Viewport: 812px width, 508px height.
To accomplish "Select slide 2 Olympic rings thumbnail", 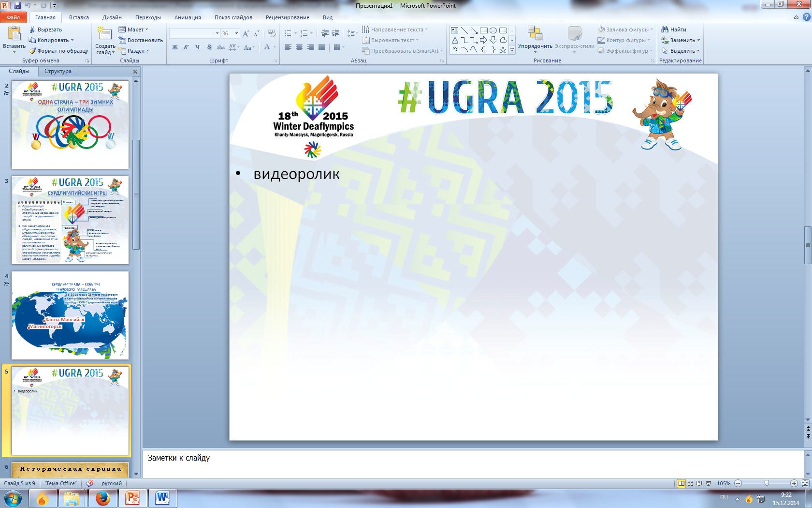I will (x=70, y=124).
